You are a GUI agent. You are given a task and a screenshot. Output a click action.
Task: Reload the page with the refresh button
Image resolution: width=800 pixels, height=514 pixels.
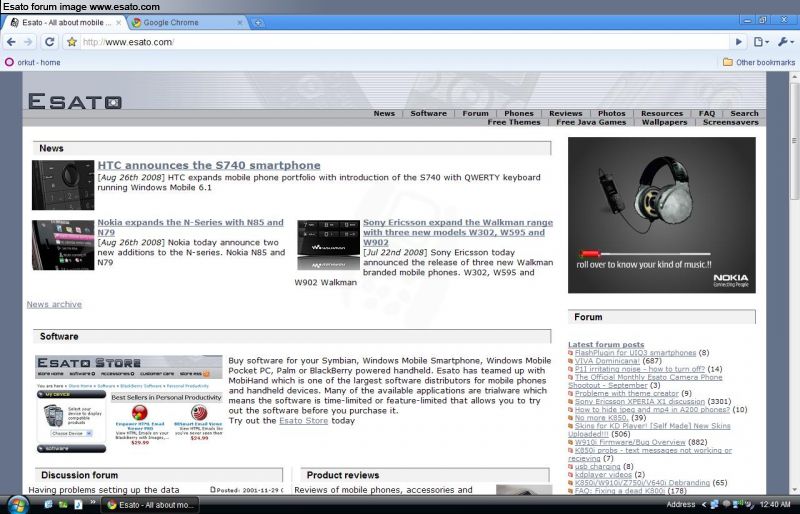click(49, 42)
